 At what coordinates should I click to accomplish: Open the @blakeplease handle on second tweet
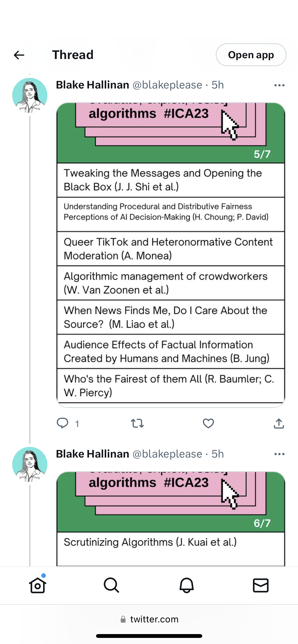click(167, 454)
